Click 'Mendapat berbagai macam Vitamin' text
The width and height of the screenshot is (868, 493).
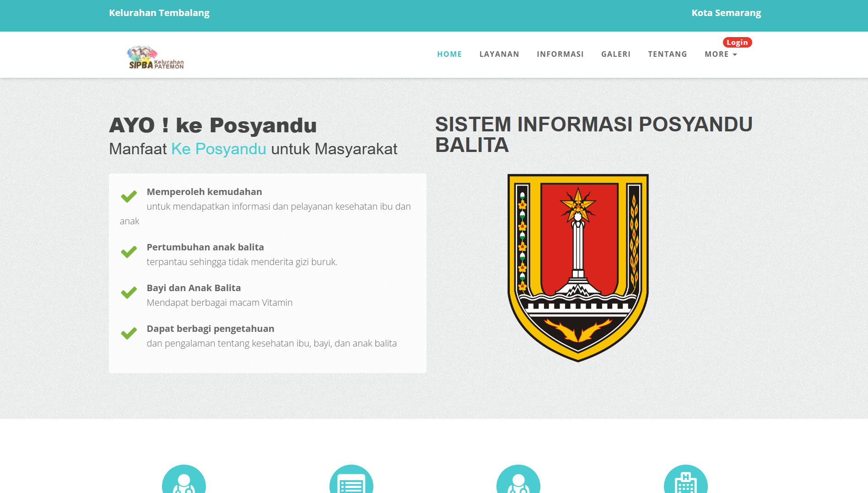coord(220,303)
